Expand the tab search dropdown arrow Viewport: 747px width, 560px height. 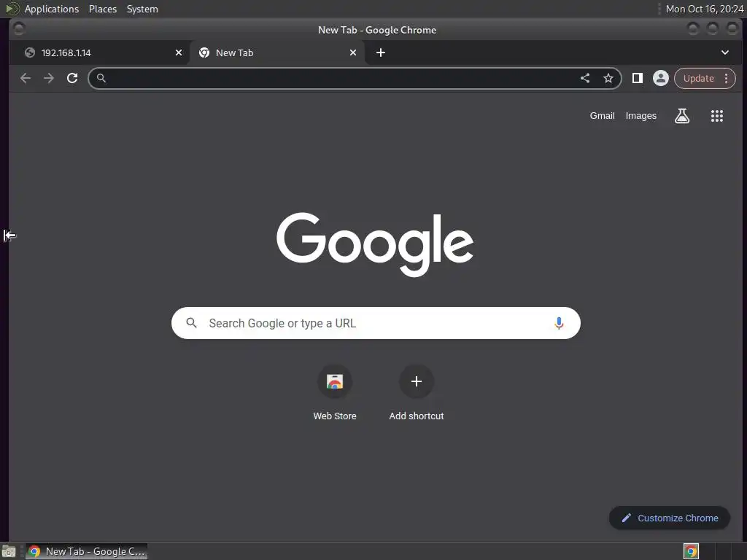pos(725,52)
